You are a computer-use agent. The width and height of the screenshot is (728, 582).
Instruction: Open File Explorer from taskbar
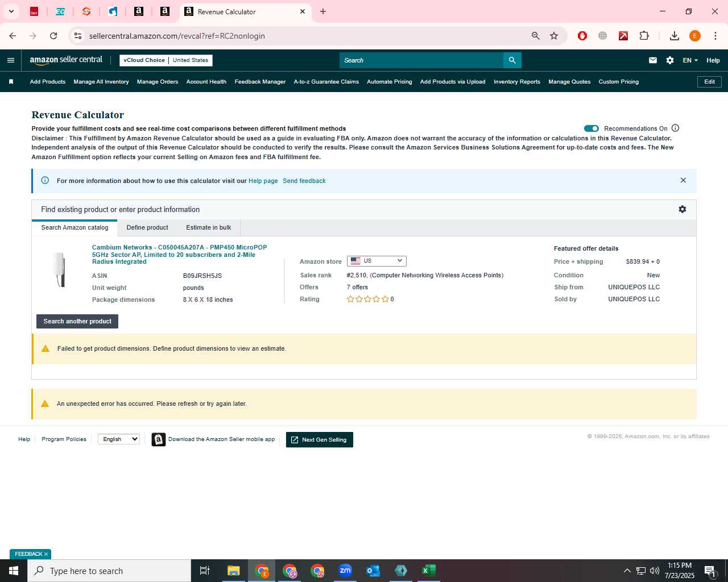tap(234, 571)
